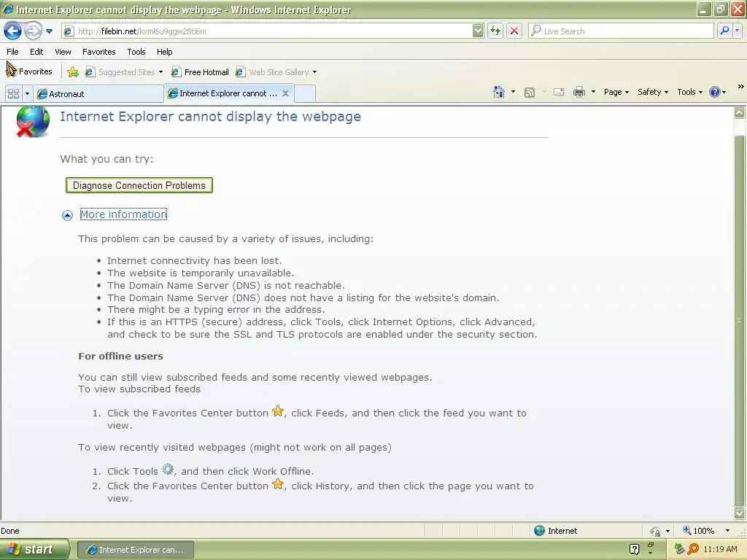
Task: Click the Read Mail icon
Action: pyautogui.click(x=558, y=92)
